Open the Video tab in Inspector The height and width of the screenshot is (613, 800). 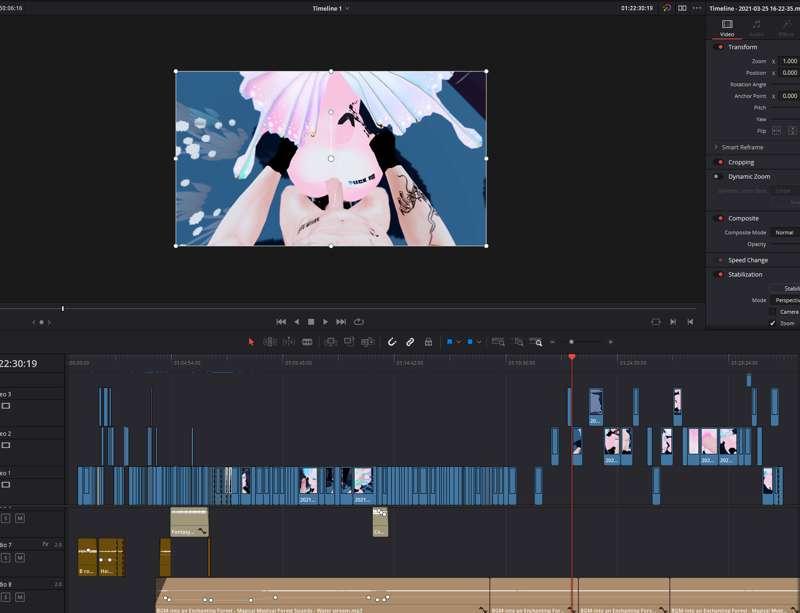point(727,28)
